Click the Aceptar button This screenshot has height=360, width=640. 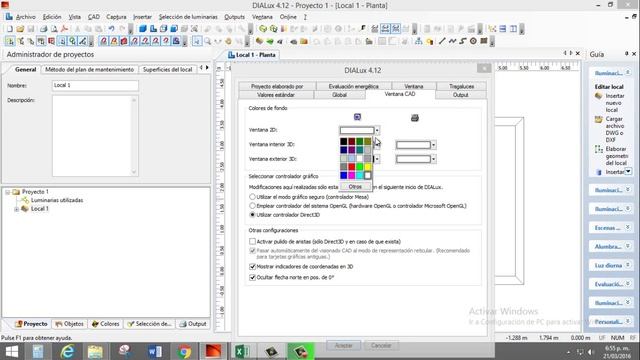[344, 345]
